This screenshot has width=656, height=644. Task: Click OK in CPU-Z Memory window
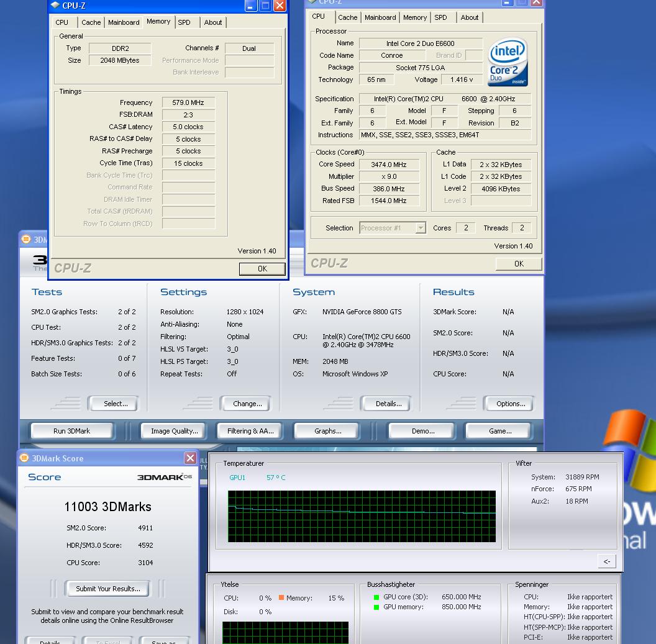click(x=262, y=269)
